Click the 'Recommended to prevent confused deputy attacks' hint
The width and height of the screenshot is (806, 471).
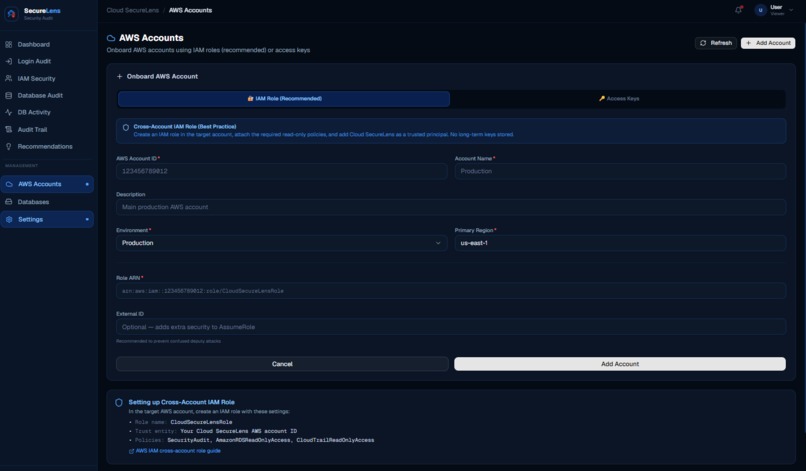pyautogui.click(x=169, y=341)
